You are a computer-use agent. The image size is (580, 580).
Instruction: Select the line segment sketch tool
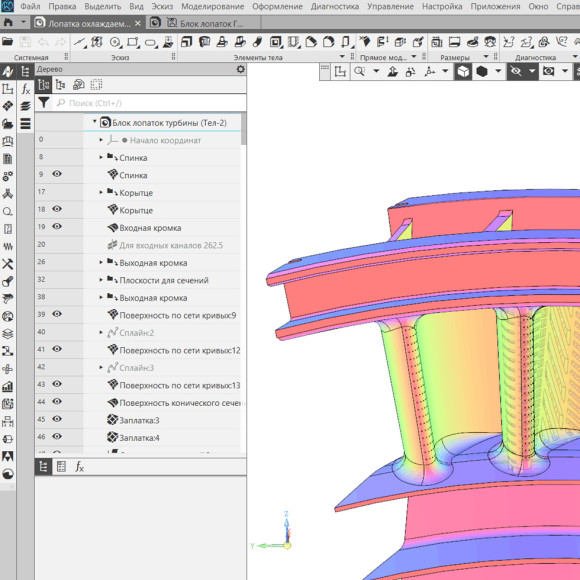[x=79, y=42]
